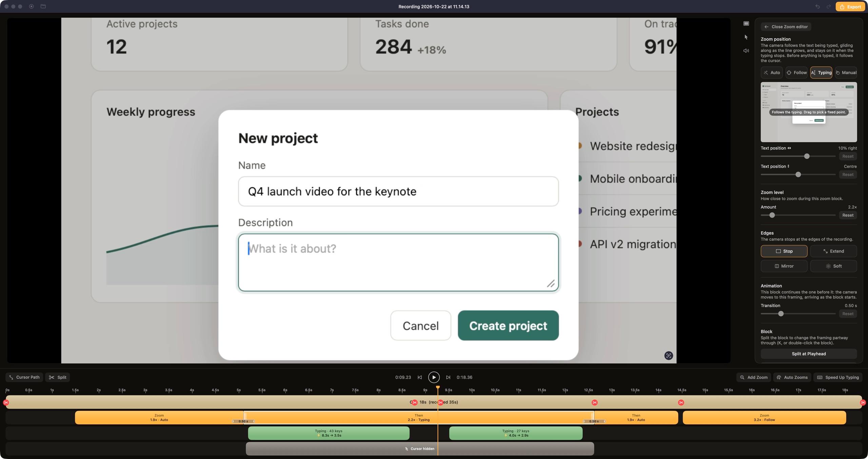Open the display settings icon in side strip

[746, 23]
